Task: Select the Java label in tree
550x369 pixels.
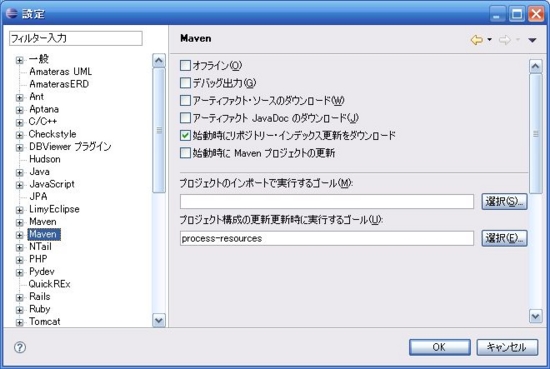Action: click(x=39, y=172)
